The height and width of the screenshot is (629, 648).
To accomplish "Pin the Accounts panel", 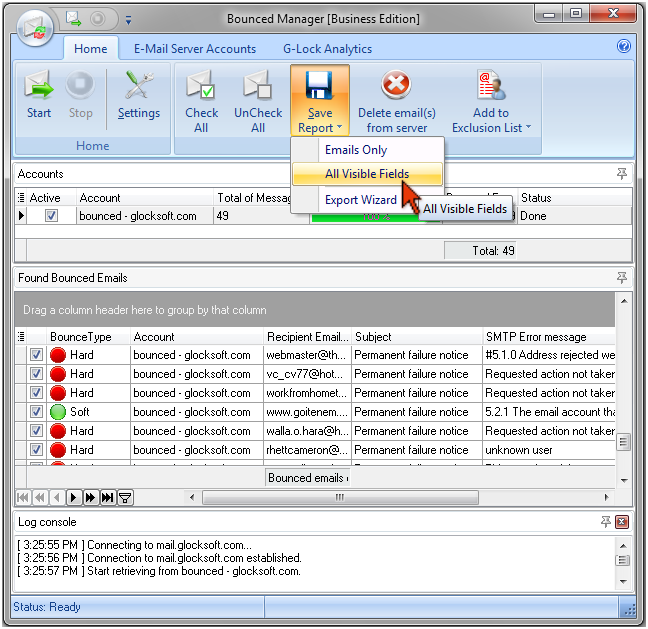I will pyautogui.click(x=622, y=174).
